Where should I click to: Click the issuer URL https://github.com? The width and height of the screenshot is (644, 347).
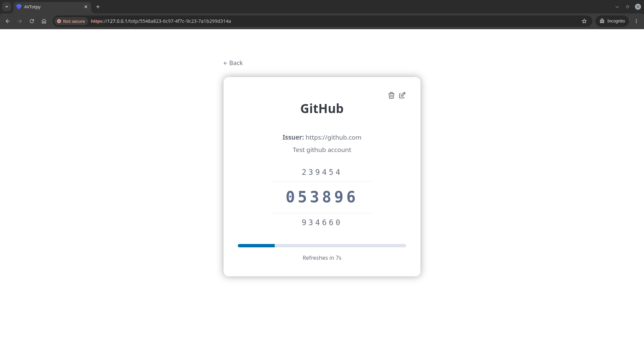[333, 137]
